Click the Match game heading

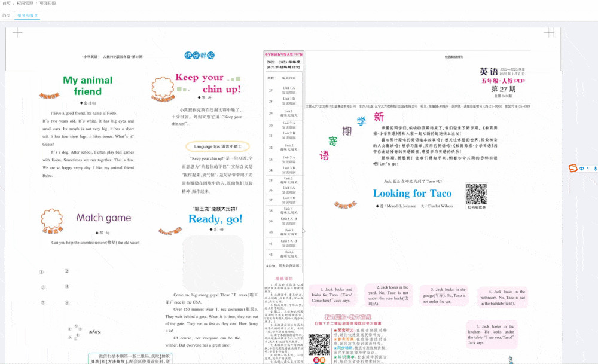(x=103, y=218)
